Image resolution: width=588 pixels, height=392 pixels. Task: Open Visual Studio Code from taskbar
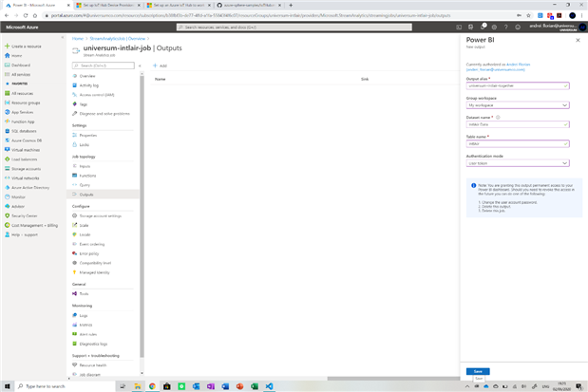click(269, 386)
